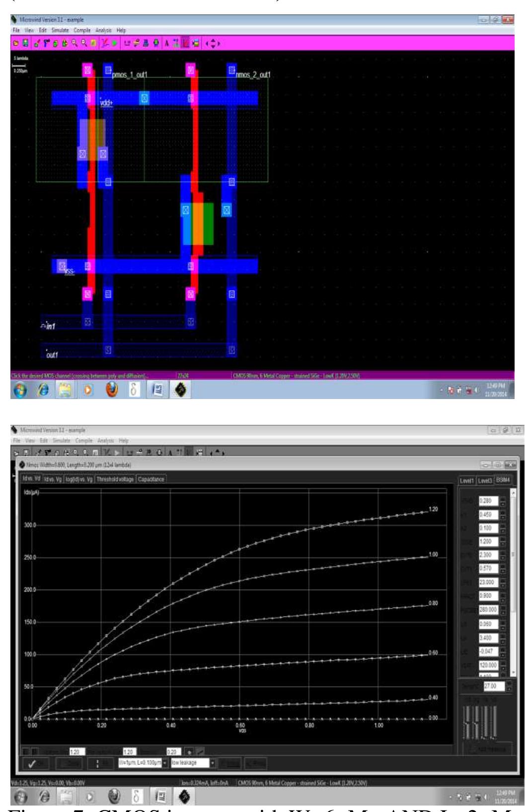Viewport: 529px width, 812px height.
Task: Pick the ruler measure-distance tool
Action: pos(128,43)
